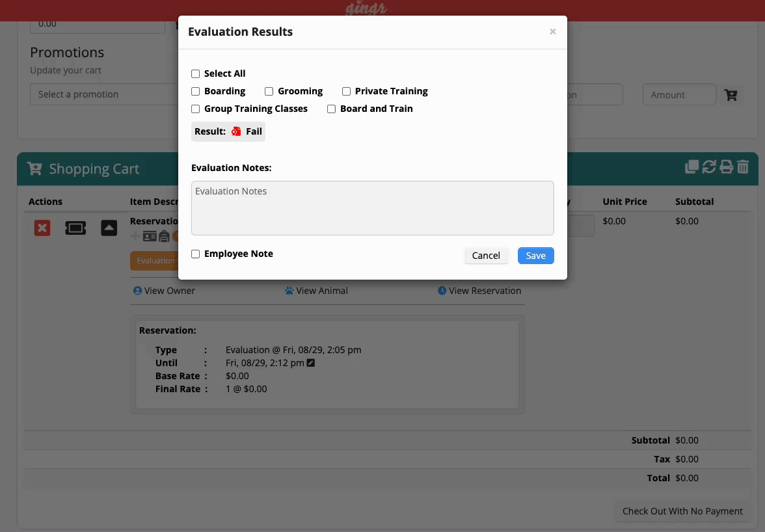This screenshot has width=765, height=532.
Task: Click the ticket coupon icon in Actions
Action: pyautogui.click(x=75, y=228)
